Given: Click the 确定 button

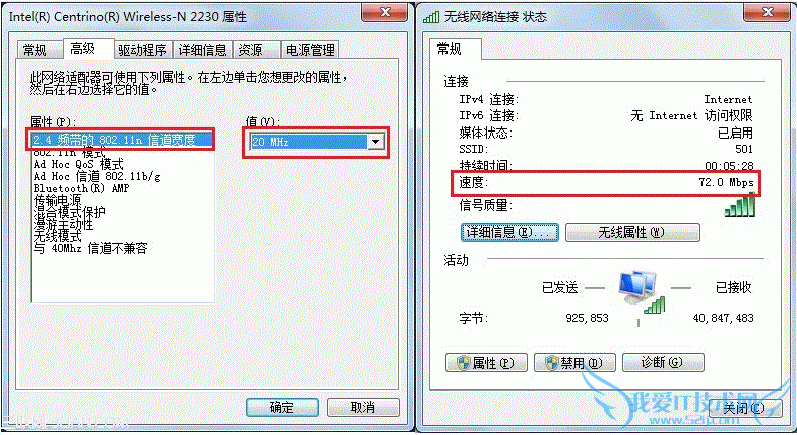Looking at the screenshot, I should [282, 407].
